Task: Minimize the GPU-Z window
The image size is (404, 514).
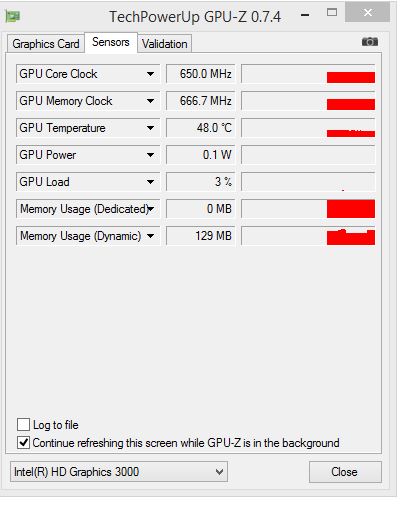Action: point(305,15)
